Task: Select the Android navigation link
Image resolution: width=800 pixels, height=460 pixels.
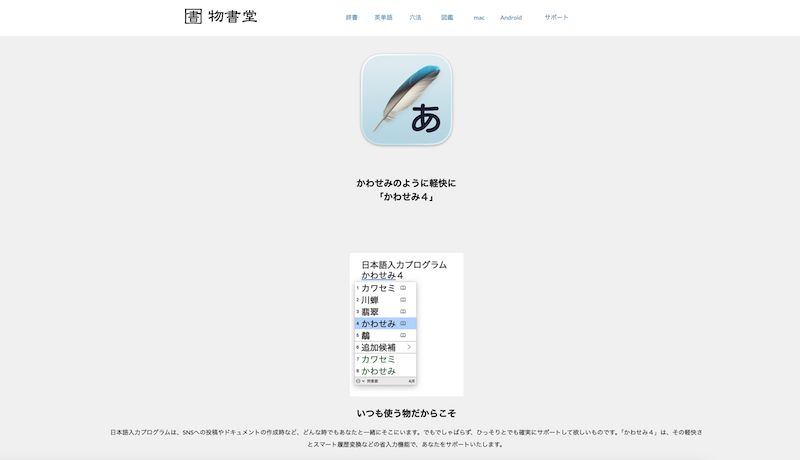Action: [511, 18]
